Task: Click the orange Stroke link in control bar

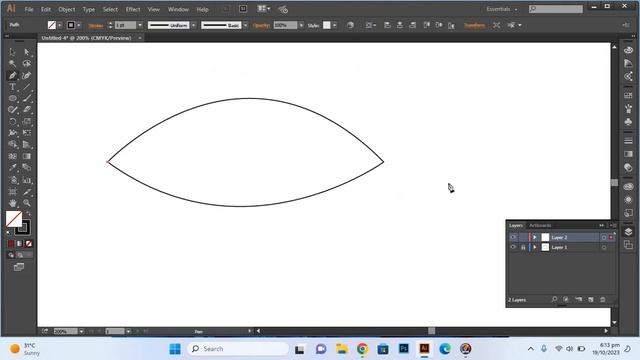Action: click(x=96, y=25)
